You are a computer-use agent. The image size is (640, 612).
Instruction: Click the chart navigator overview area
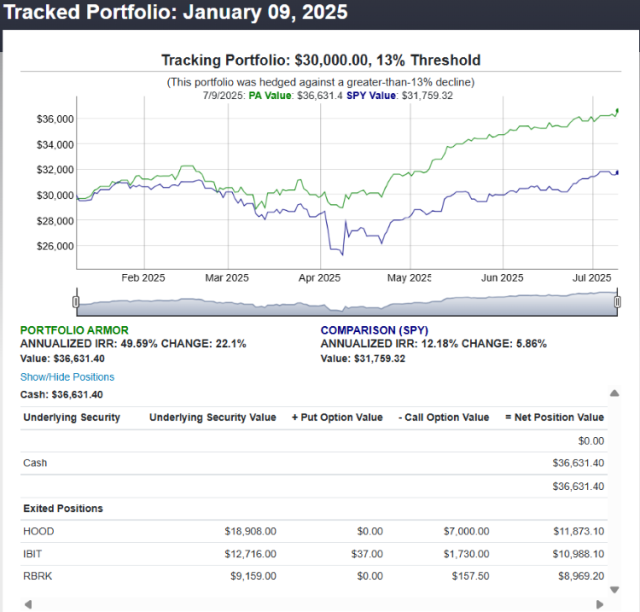[346, 304]
